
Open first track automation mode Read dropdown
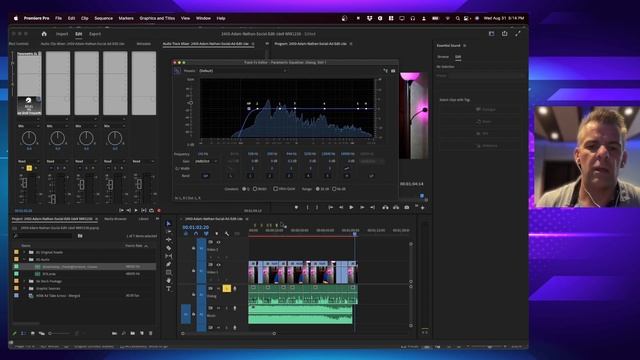point(29,161)
